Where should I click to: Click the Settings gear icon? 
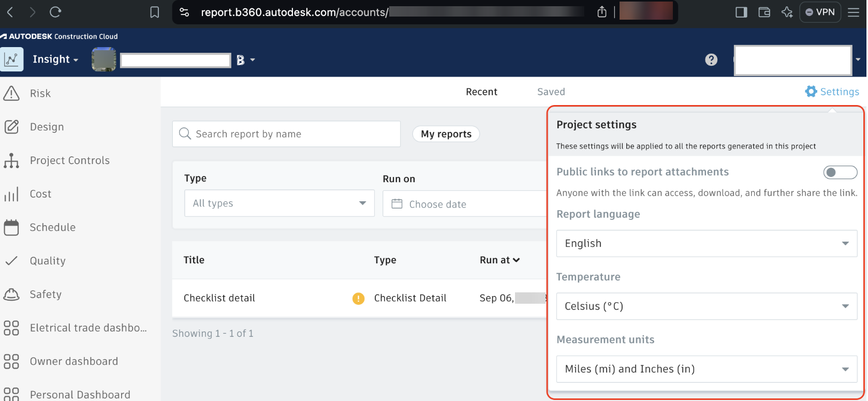[x=811, y=92]
